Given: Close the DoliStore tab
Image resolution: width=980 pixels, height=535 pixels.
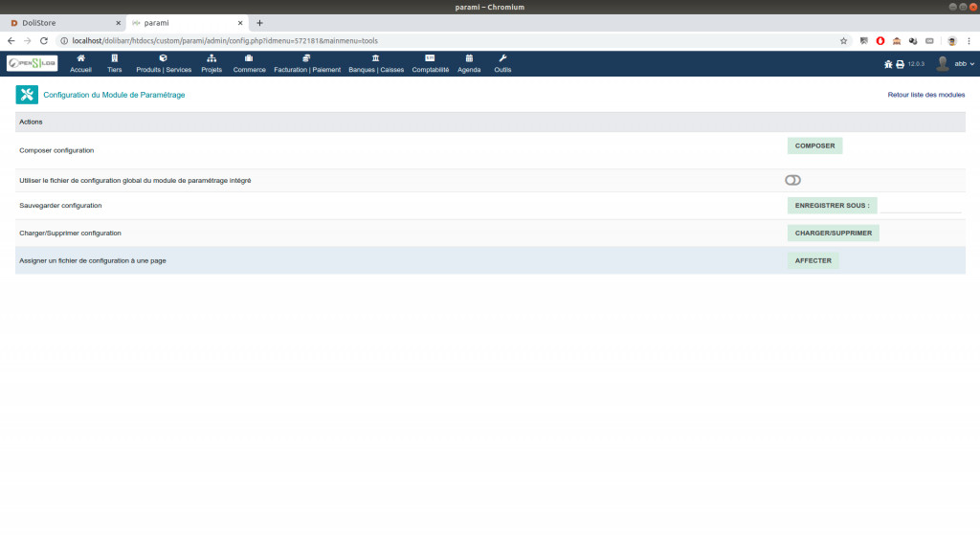Looking at the screenshot, I should click(118, 23).
